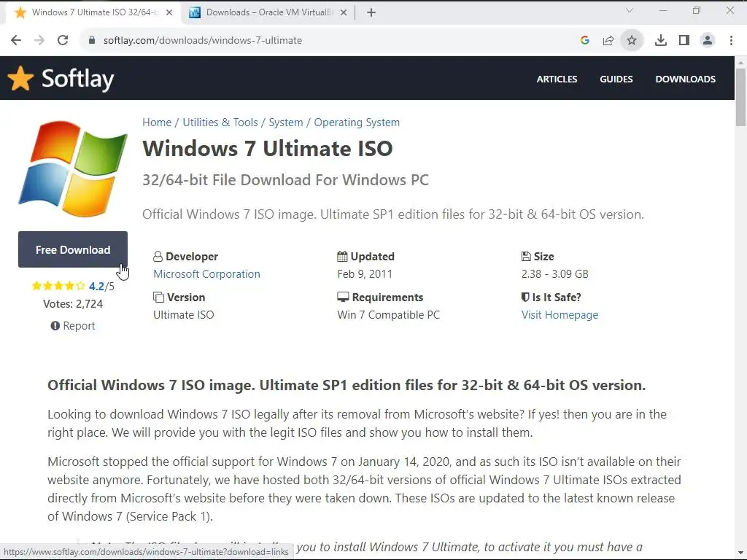
Task: Go back using the browser back arrow
Action: [x=16, y=41]
